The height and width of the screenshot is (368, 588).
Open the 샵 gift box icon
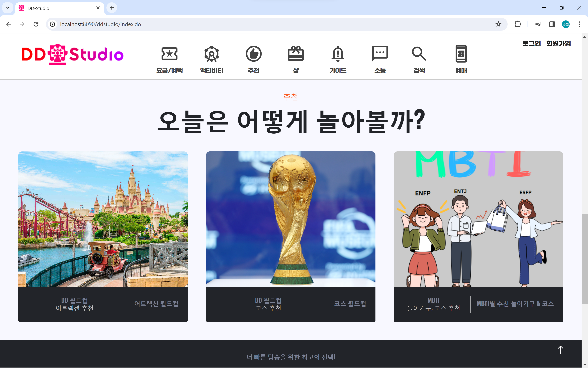click(296, 54)
